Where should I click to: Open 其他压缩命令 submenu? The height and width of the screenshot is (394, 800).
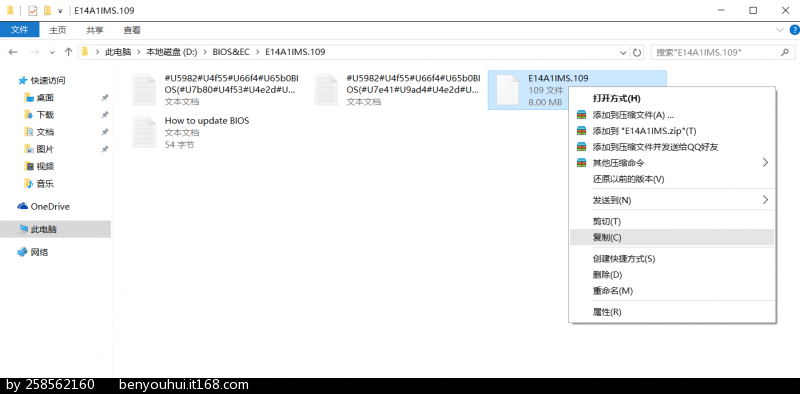pos(672,163)
